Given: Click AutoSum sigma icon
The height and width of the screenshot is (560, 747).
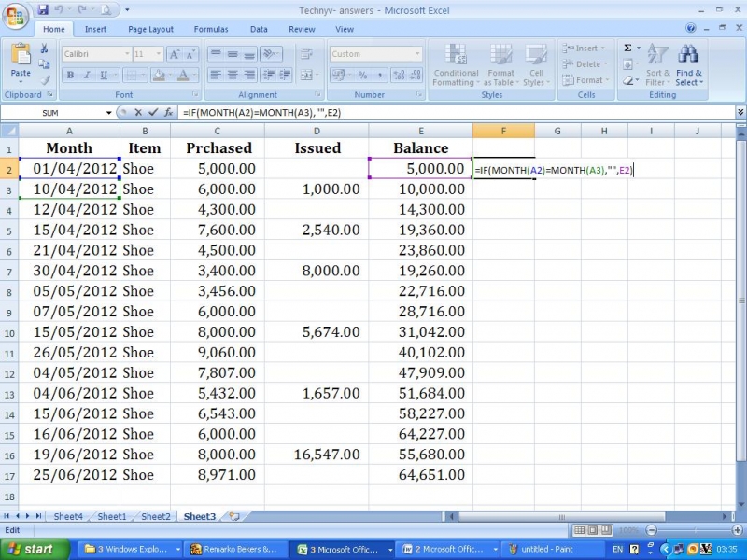Looking at the screenshot, I should tap(627, 49).
